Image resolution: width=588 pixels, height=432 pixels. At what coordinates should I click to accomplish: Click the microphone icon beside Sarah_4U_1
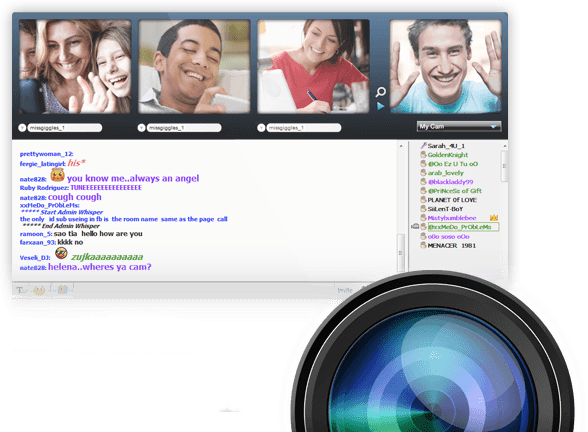point(423,146)
